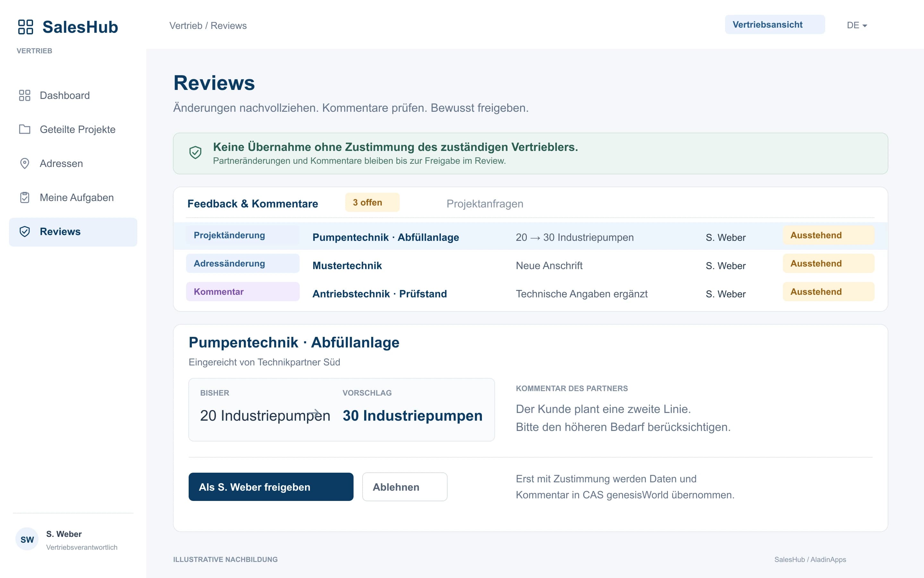
Task: Click the Vertriebsansicht button
Action: 775,24
